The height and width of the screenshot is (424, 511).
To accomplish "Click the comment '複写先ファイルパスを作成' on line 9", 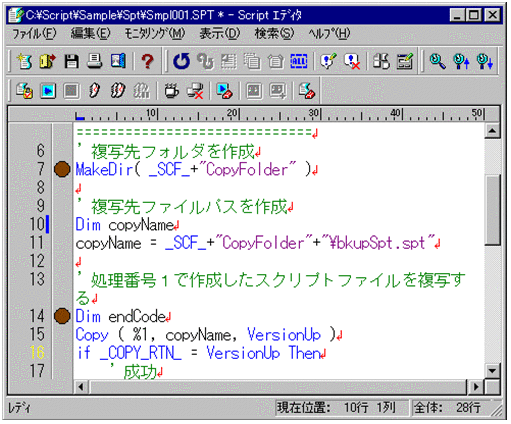I will (x=189, y=206).
